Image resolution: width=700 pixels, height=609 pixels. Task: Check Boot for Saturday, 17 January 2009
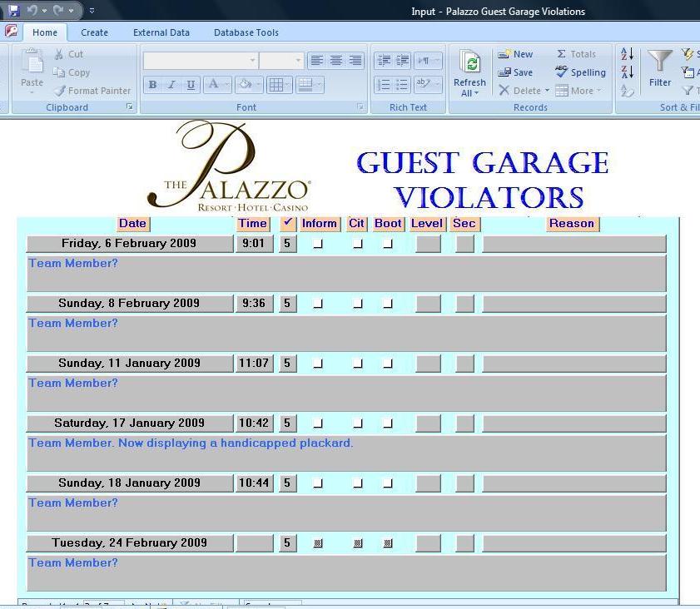pos(388,423)
